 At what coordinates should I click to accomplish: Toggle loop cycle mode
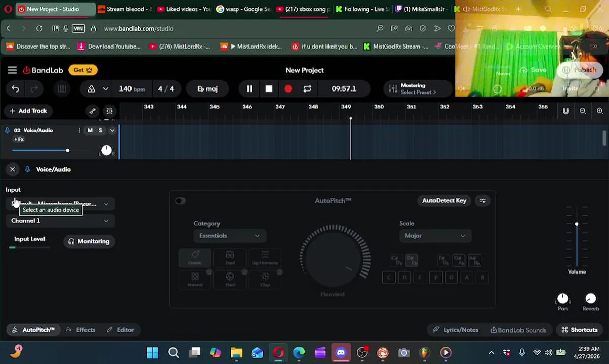(307, 89)
